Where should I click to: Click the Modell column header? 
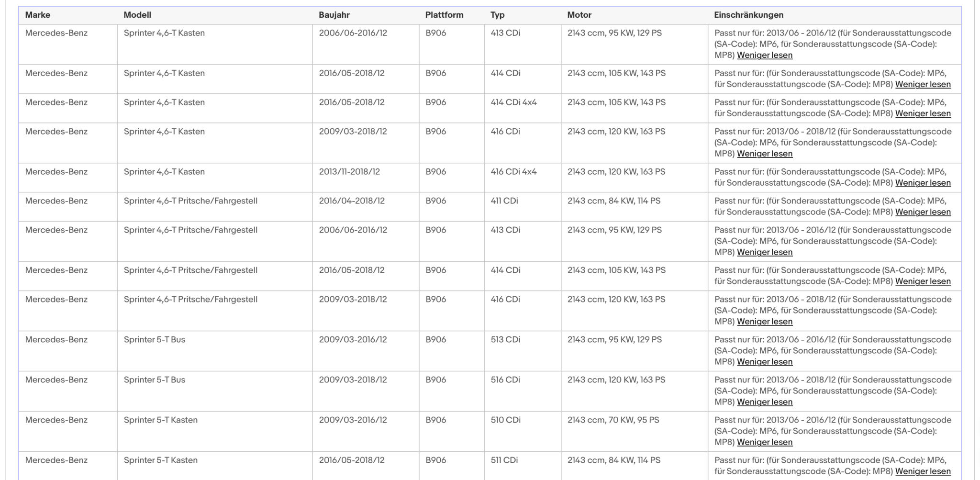pyautogui.click(x=137, y=15)
